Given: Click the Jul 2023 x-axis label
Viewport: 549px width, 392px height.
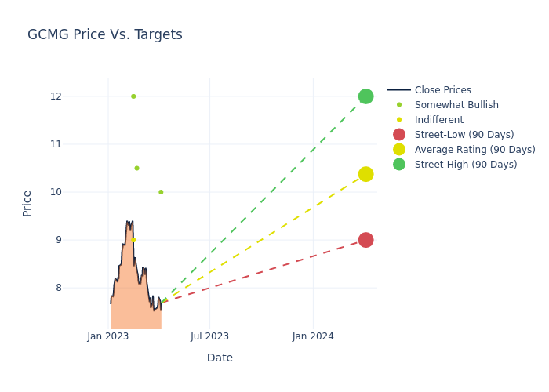Looking at the screenshot, I should click(x=210, y=336).
